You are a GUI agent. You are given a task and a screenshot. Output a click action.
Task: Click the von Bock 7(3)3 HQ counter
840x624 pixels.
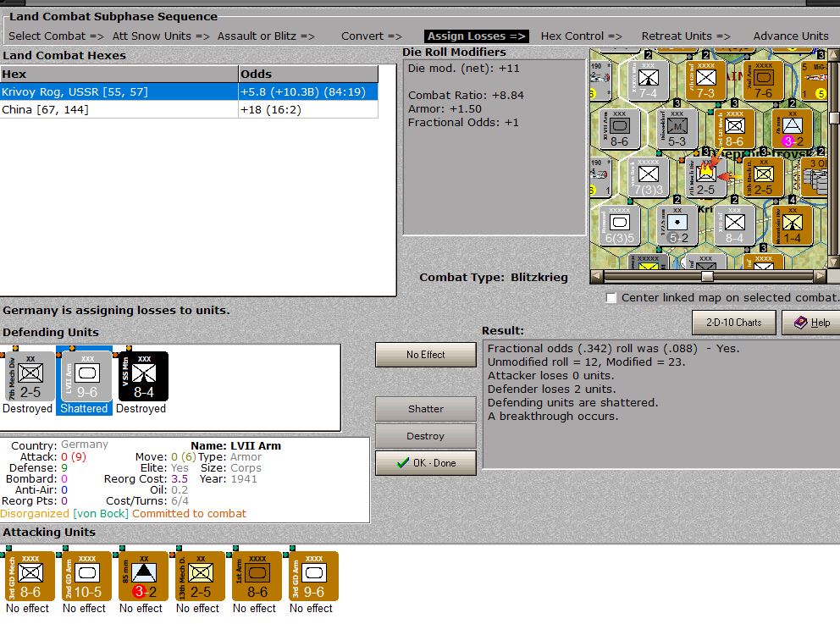click(x=648, y=179)
